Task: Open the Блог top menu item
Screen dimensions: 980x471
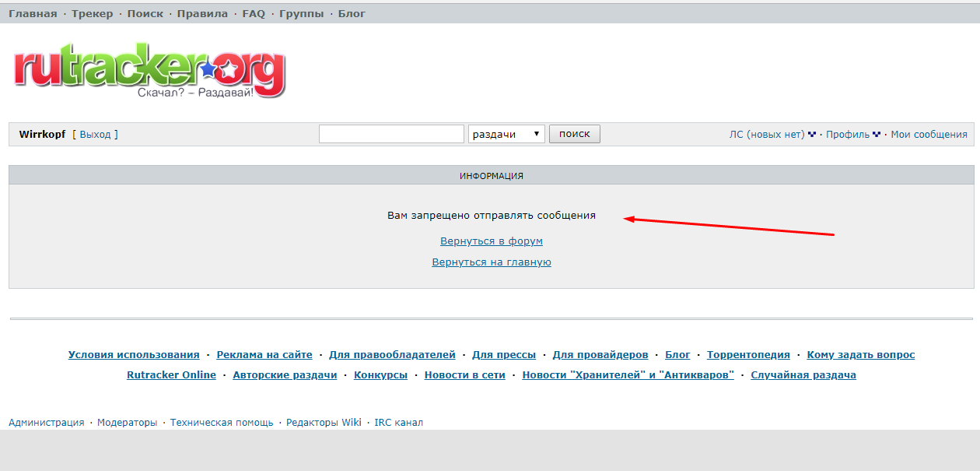Action: (x=352, y=14)
